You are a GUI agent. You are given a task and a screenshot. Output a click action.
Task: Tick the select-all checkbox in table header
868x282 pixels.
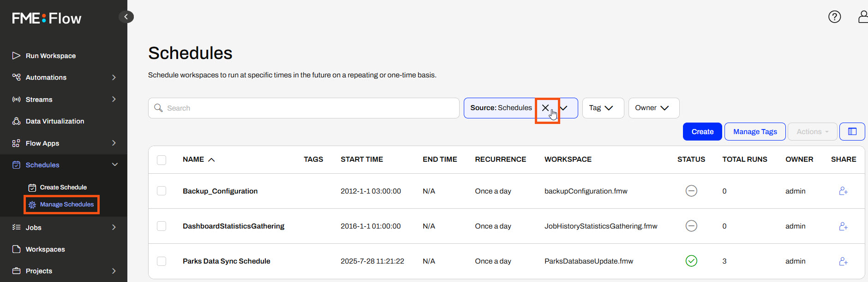point(162,160)
